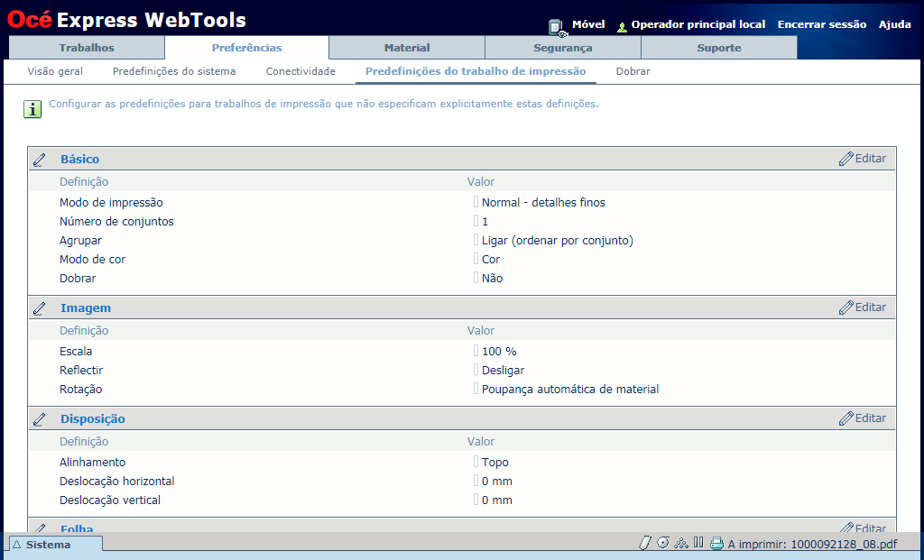Switch to the Segurança tab

(562, 48)
